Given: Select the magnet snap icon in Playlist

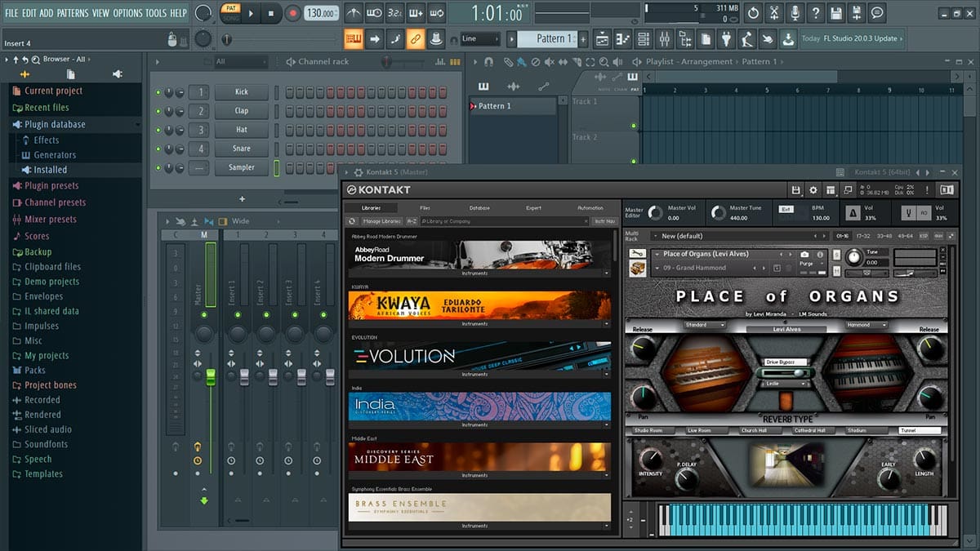Looking at the screenshot, I should [x=488, y=62].
